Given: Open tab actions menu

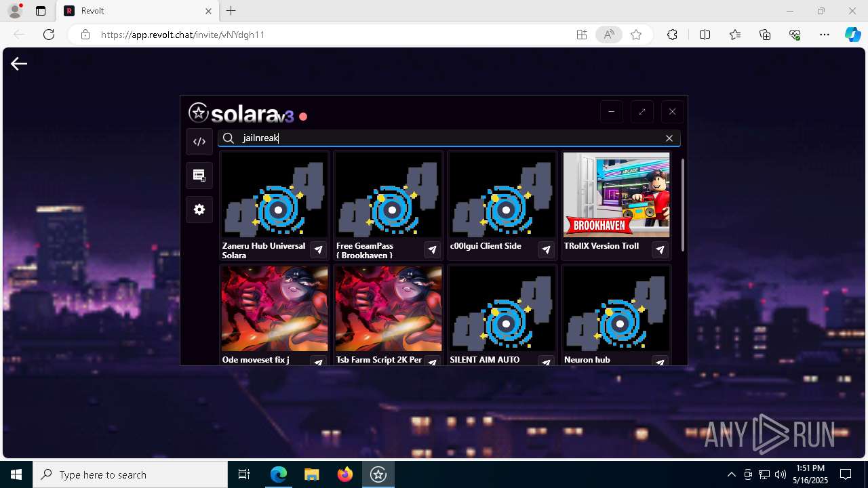Looking at the screenshot, I should (41, 11).
